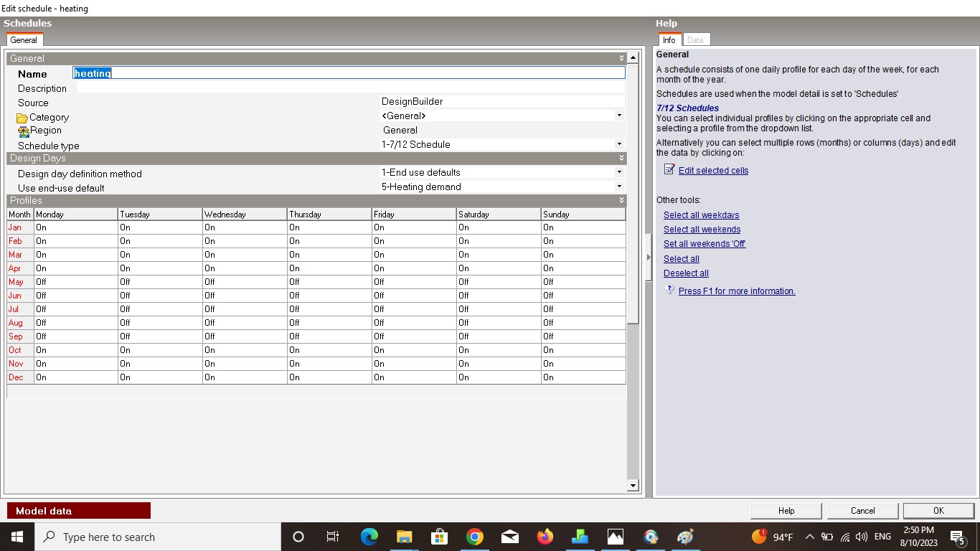Image resolution: width=980 pixels, height=551 pixels.
Task: Switch to the Data help tab
Action: [695, 40]
